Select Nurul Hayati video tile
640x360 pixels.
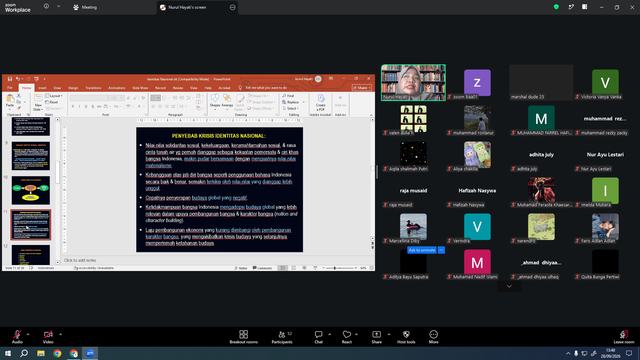click(413, 82)
